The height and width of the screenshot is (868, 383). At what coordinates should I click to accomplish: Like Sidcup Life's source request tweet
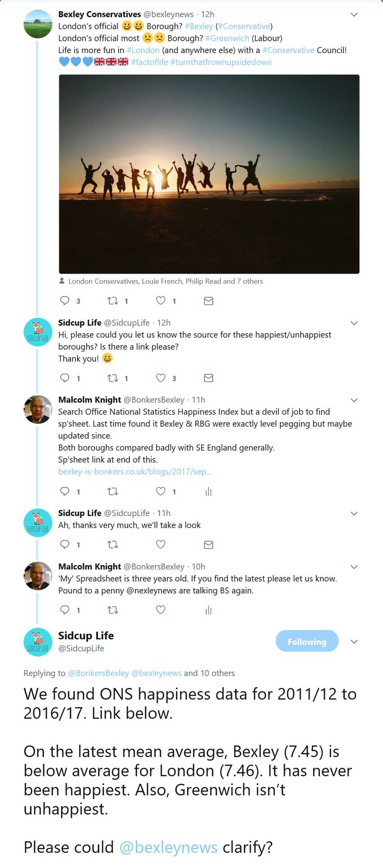click(160, 378)
